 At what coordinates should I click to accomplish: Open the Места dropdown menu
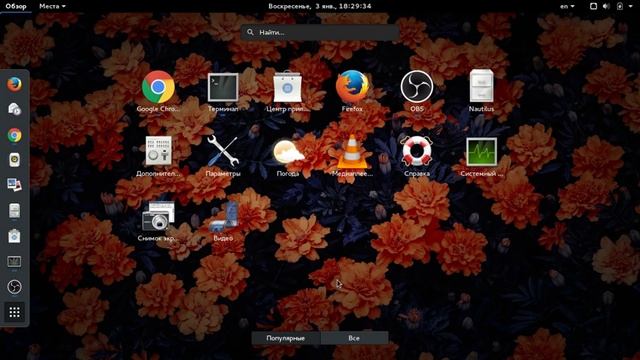[x=52, y=6]
